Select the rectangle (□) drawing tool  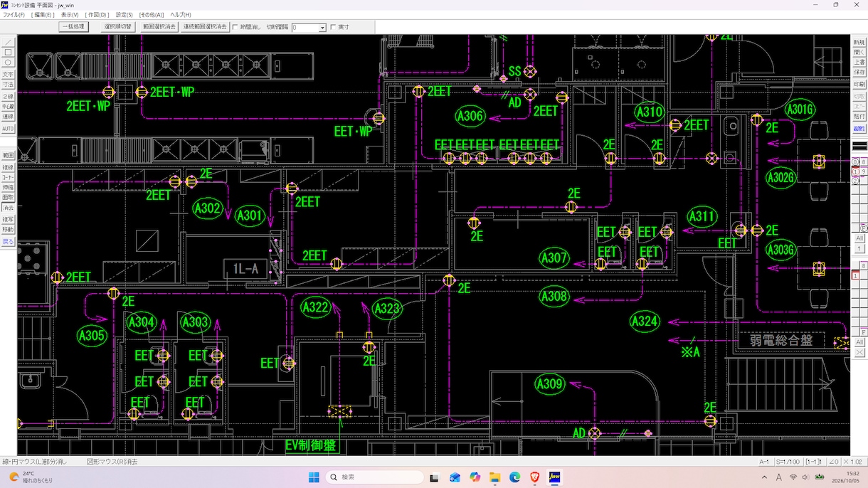[9, 53]
